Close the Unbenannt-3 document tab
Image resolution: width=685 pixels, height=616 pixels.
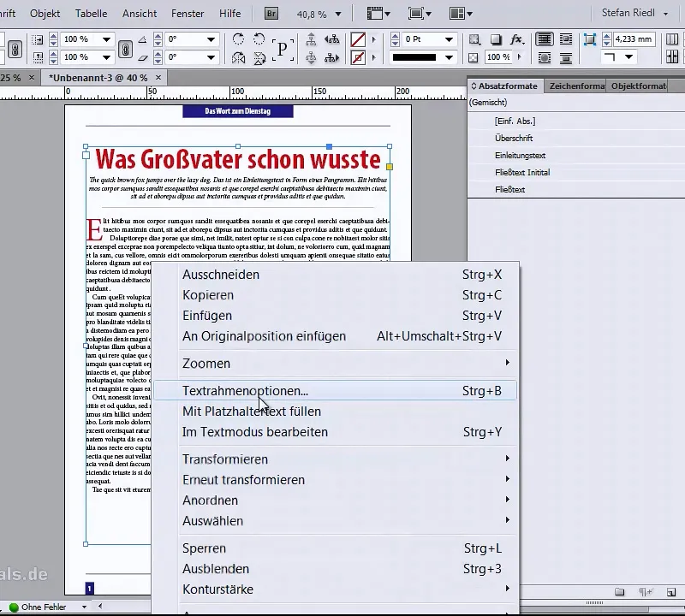pyautogui.click(x=158, y=78)
